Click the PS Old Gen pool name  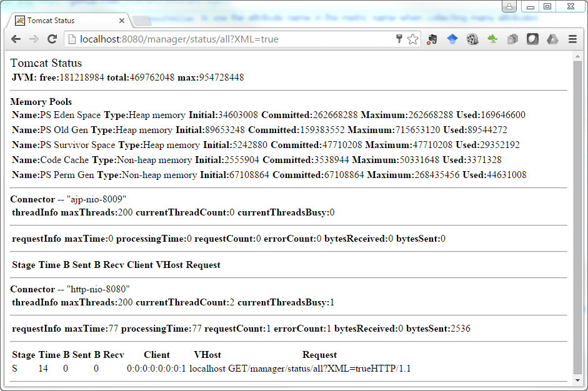[64, 130]
